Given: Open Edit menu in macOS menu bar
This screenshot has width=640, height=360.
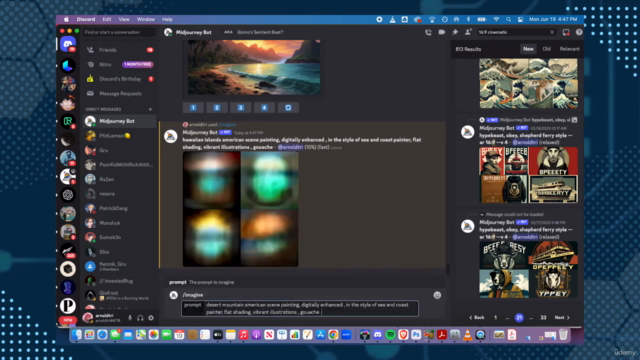Looking at the screenshot, I should click(x=107, y=19).
